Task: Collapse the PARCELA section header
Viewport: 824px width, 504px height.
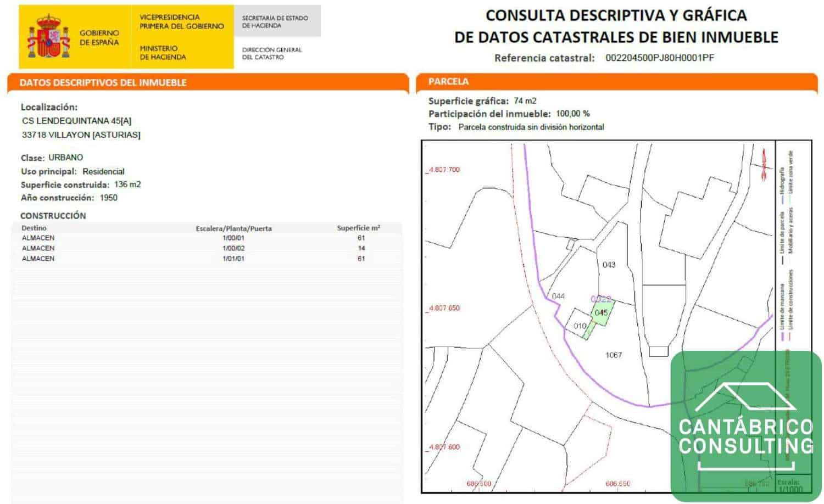Action: coord(450,82)
